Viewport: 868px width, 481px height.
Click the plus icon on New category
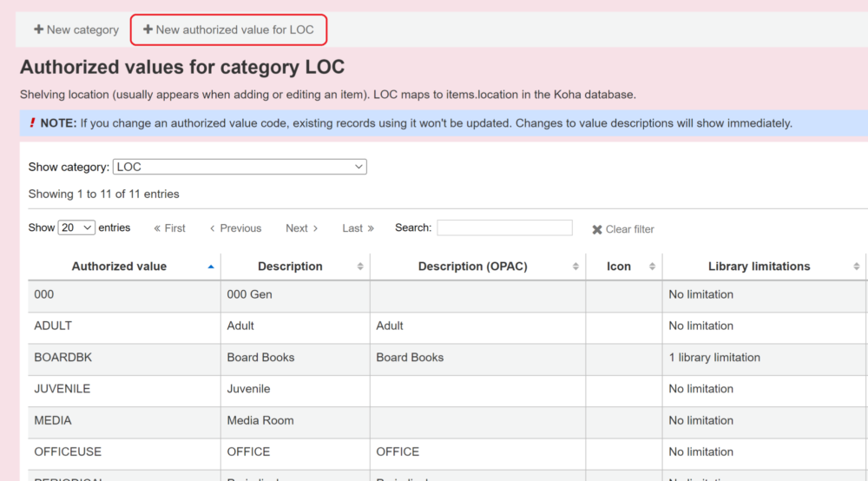point(38,30)
